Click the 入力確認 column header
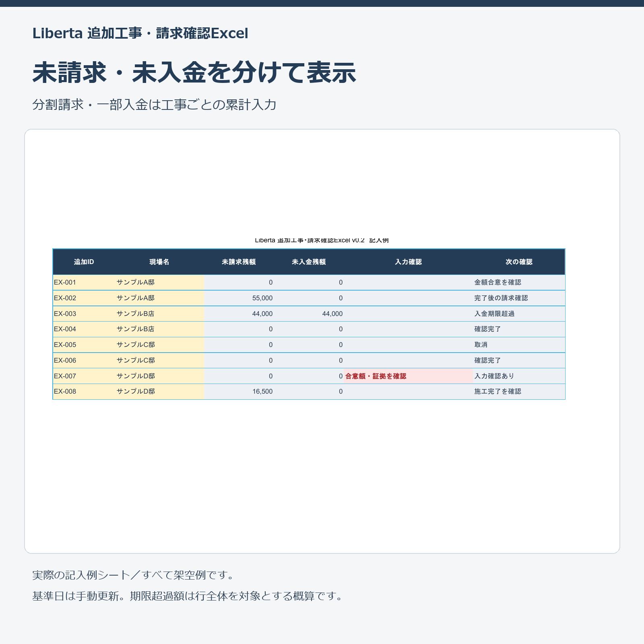Image resolution: width=644 pixels, height=644 pixels. 408,262
